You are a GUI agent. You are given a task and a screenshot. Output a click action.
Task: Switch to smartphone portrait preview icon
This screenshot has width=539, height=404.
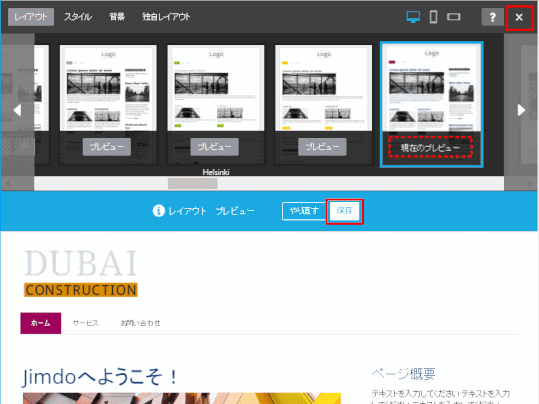[x=433, y=17]
